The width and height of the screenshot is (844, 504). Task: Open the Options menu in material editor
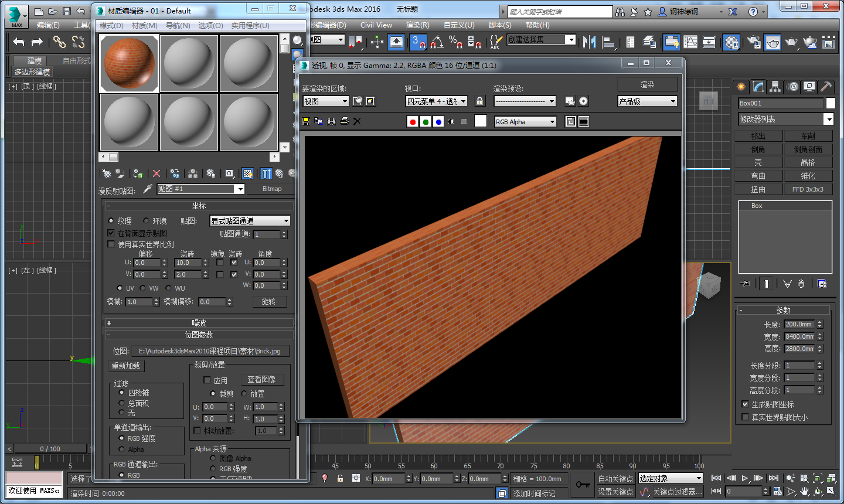[x=210, y=26]
